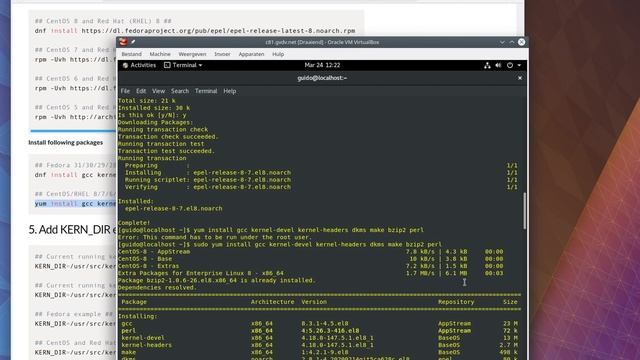Viewport: 640px width, 360px height.
Task: Click the 'gcc' package row in terminal
Action: pyautogui.click(x=319, y=324)
